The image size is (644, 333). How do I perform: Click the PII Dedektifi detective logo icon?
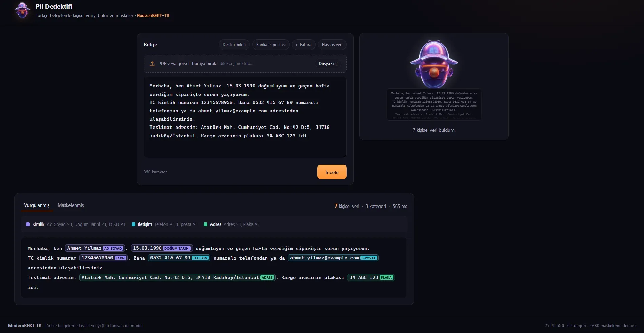(x=22, y=11)
